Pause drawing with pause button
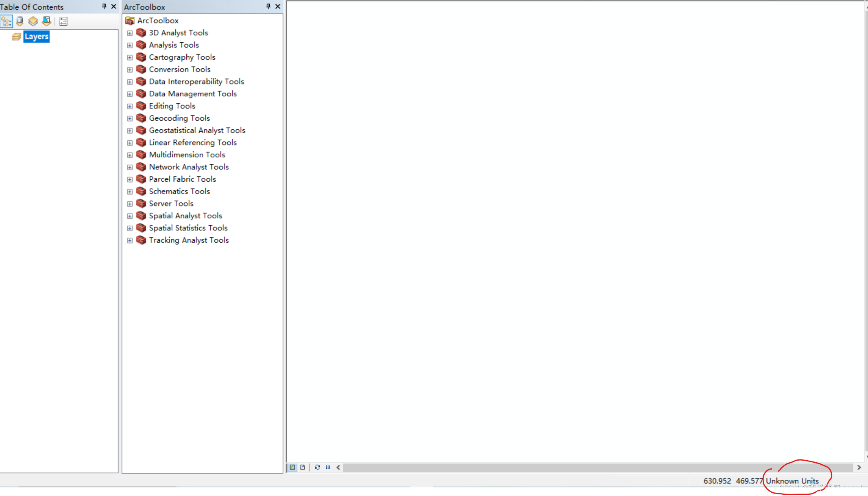This screenshot has width=868, height=496. [328, 467]
